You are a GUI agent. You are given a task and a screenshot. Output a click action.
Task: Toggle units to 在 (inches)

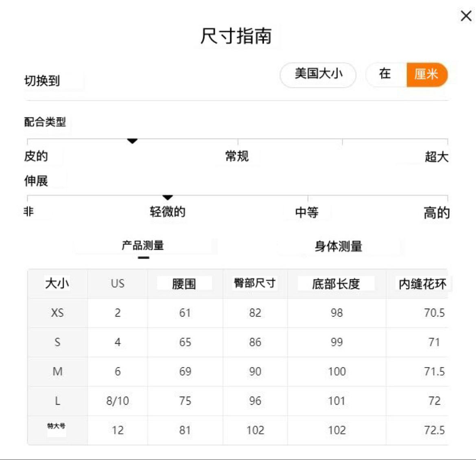click(385, 74)
